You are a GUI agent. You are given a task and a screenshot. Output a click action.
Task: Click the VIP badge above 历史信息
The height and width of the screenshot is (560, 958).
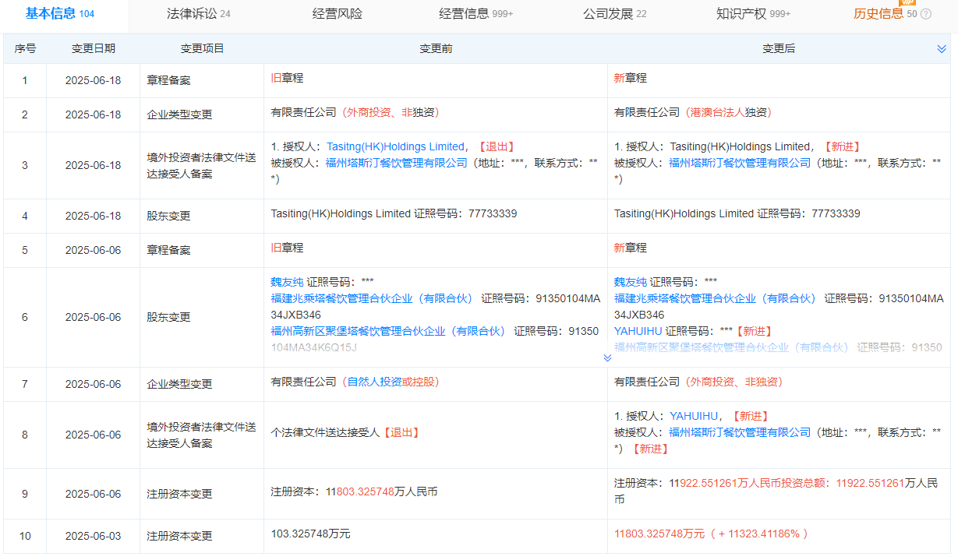pyautogui.click(x=907, y=2)
